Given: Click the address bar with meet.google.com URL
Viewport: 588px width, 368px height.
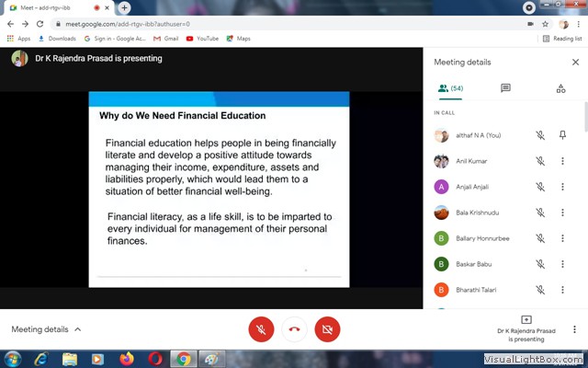Looking at the screenshot, I should point(276,23).
